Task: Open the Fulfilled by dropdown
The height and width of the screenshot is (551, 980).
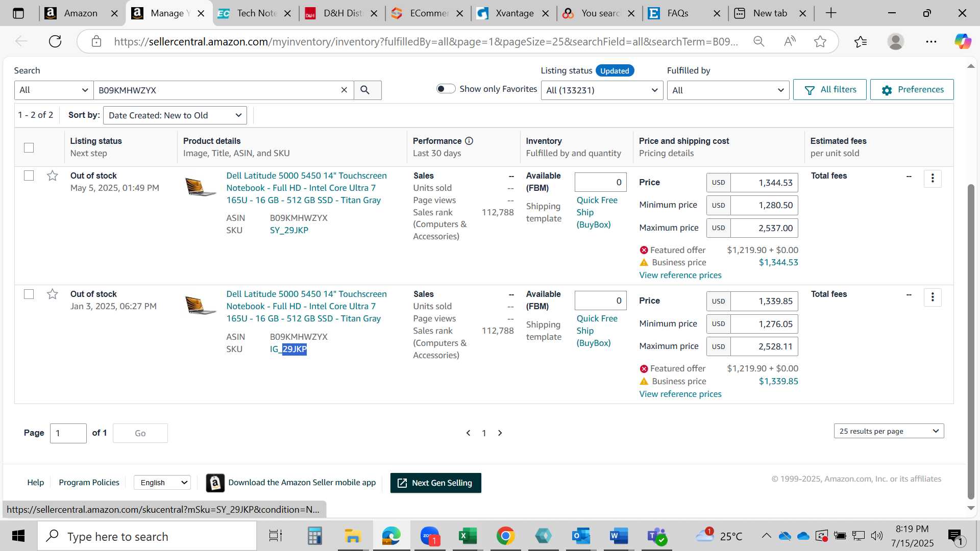Action: (x=728, y=90)
